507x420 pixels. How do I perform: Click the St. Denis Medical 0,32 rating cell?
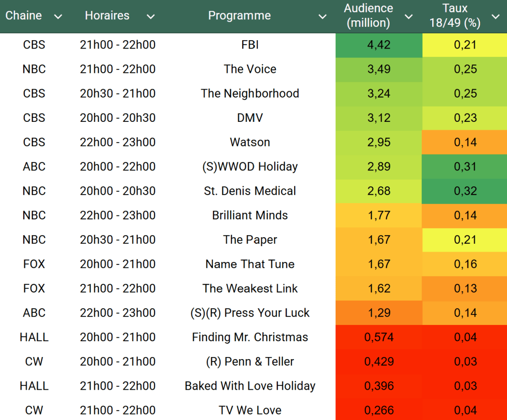pyautogui.click(x=465, y=191)
